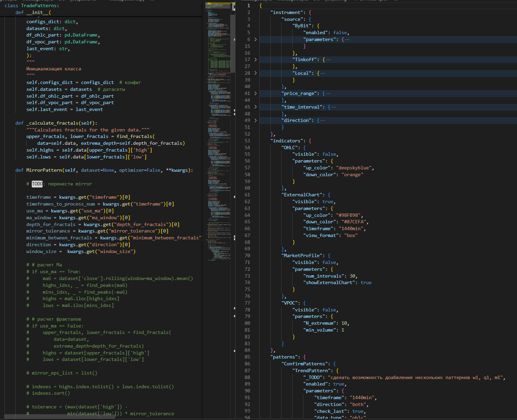This screenshot has height=420, width=517.
Task: Click the fold chevron on line 49
Action: [255, 120]
